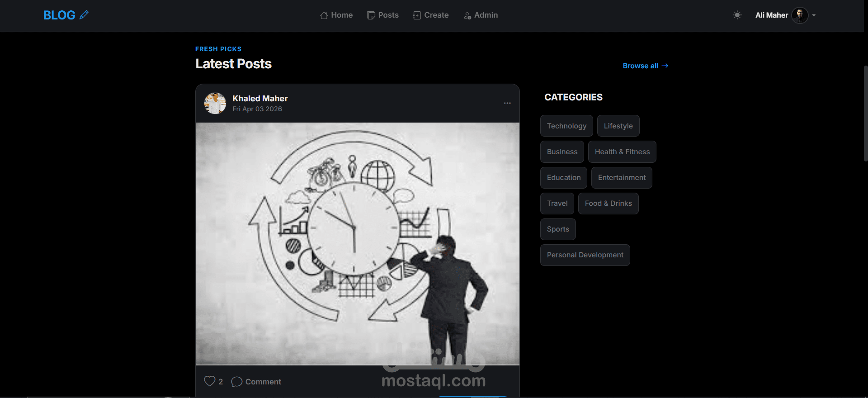Select the Entertainment category
Image resolution: width=868 pixels, height=398 pixels.
(622, 177)
